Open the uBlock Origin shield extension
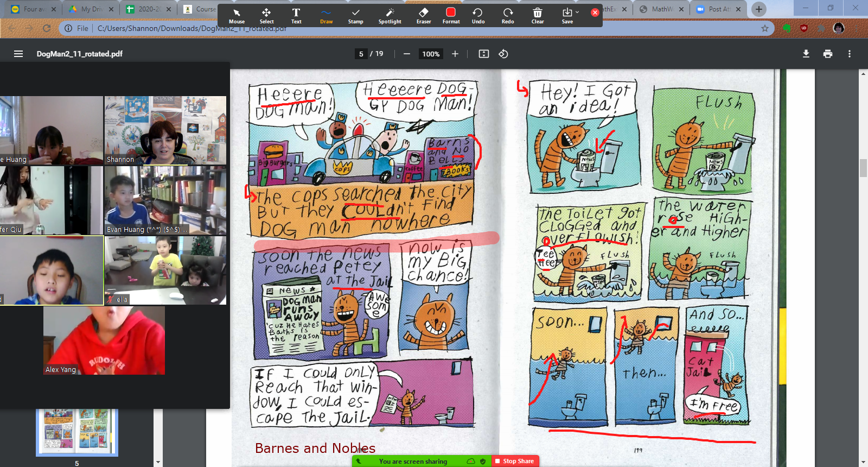Screen dimensions: 868x467 804,28
